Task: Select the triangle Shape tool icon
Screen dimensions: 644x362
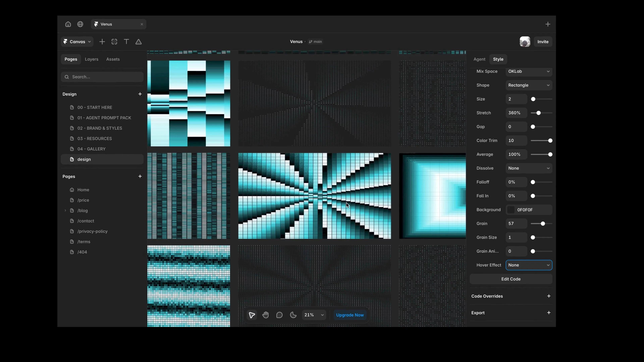Action: tap(139, 42)
